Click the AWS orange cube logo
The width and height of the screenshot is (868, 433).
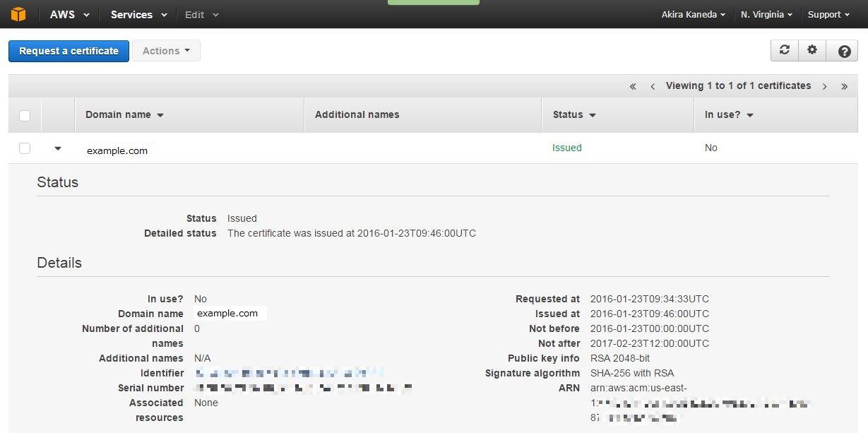coord(18,14)
